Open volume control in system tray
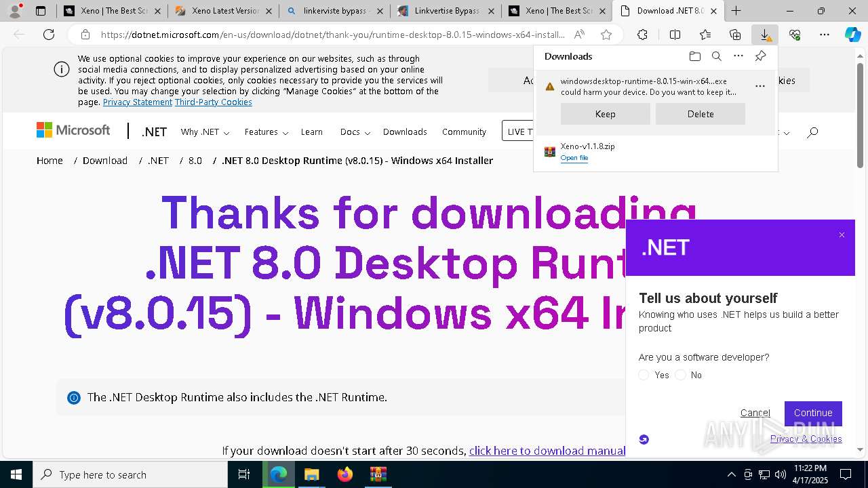This screenshot has width=868, height=488. (x=781, y=474)
